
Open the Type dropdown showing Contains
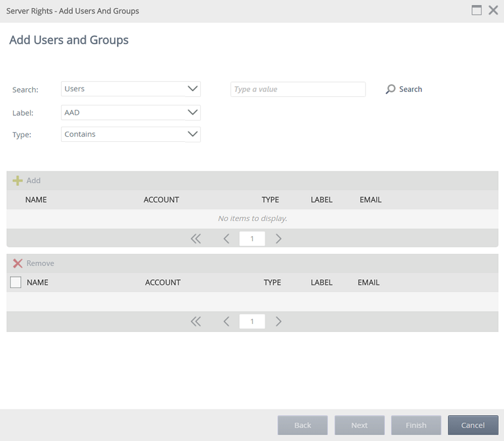130,134
